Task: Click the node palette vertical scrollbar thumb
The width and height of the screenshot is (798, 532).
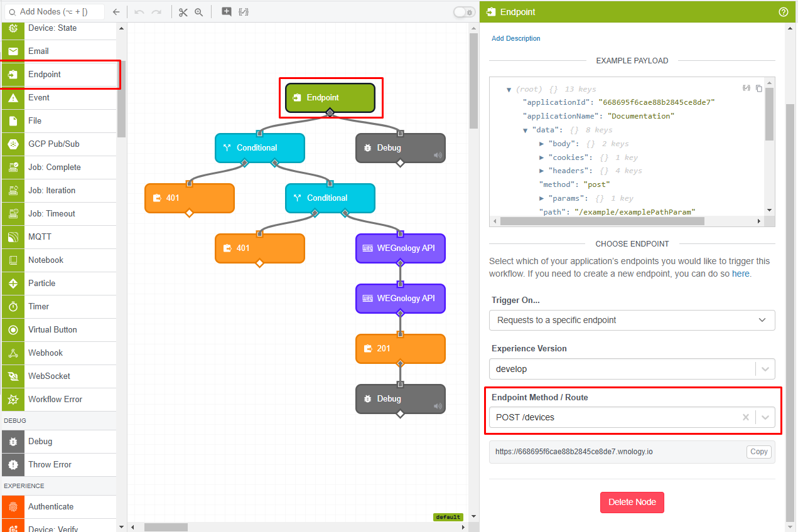Action: click(x=121, y=98)
